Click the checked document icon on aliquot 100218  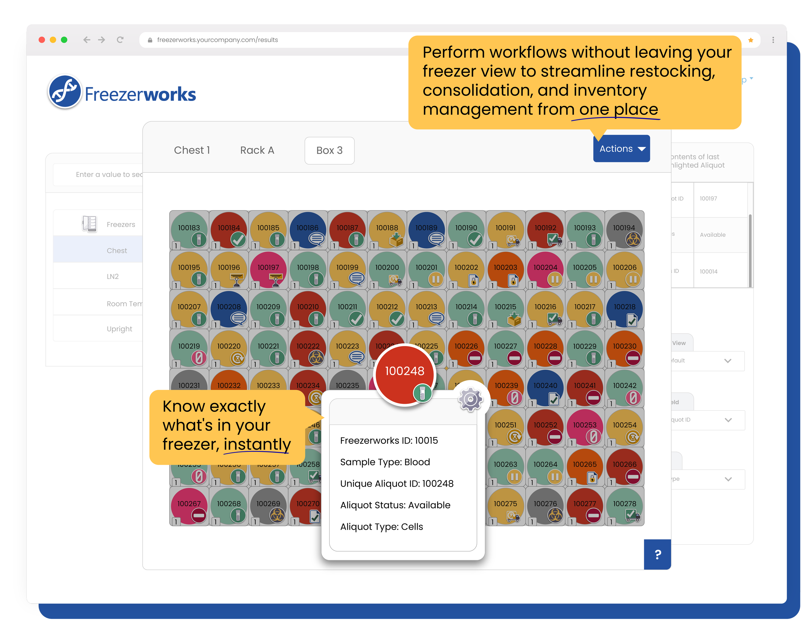point(632,320)
